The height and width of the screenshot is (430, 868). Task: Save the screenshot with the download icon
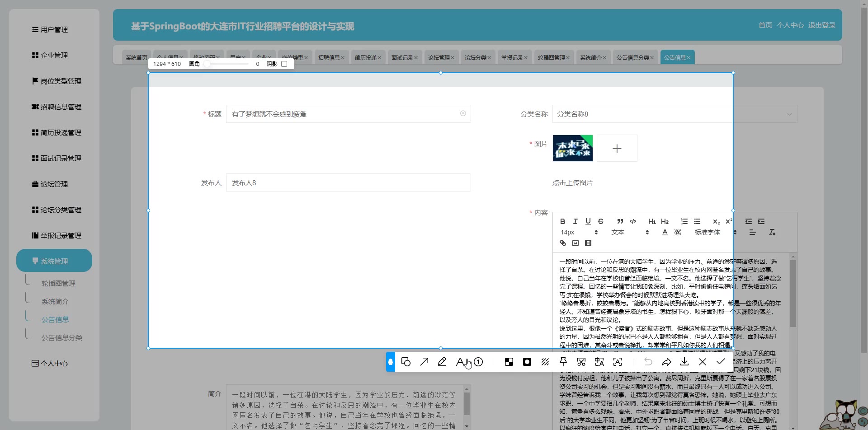pos(684,362)
